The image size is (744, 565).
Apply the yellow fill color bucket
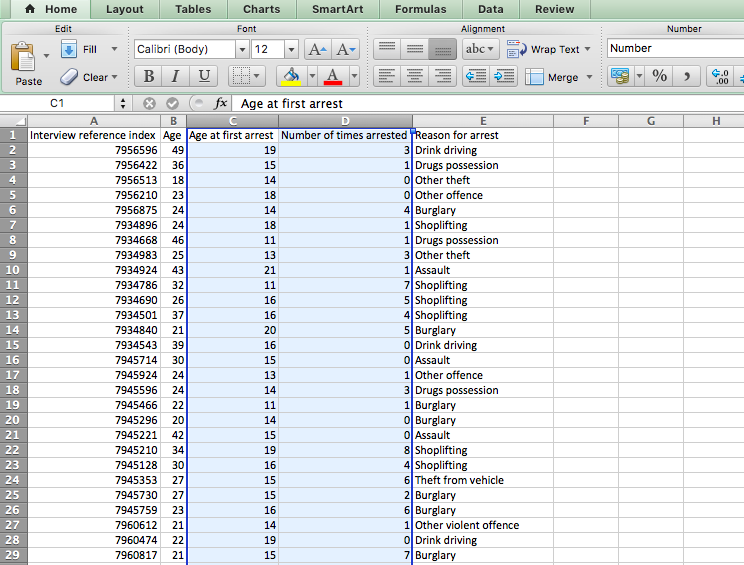(x=289, y=76)
